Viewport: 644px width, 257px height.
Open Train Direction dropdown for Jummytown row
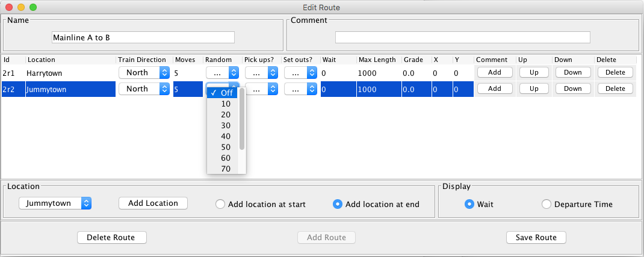tap(144, 88)
